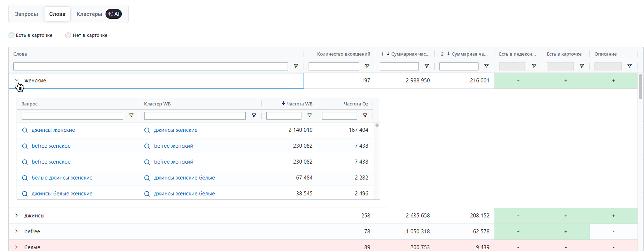Screen dimensions: 644x251
Task: Click search icon beside query белые джинсы женские
Action: (x=25, y=178)
